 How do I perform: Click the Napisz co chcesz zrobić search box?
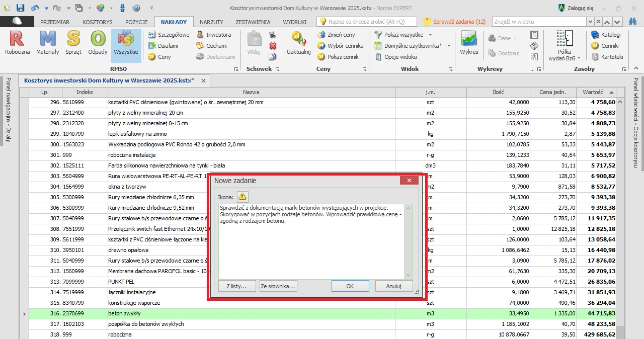(x=367, y=22)
